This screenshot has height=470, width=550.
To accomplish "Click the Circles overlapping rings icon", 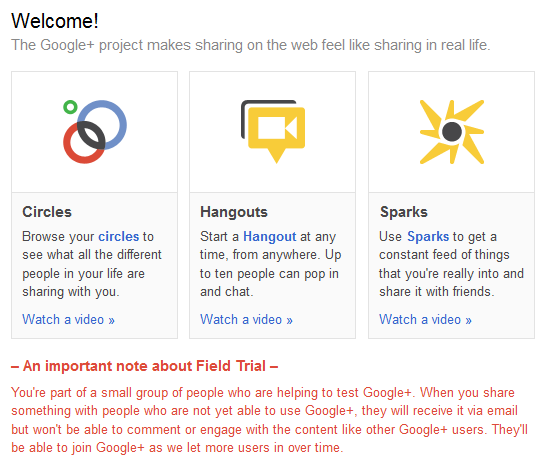I will coord(95,132).
